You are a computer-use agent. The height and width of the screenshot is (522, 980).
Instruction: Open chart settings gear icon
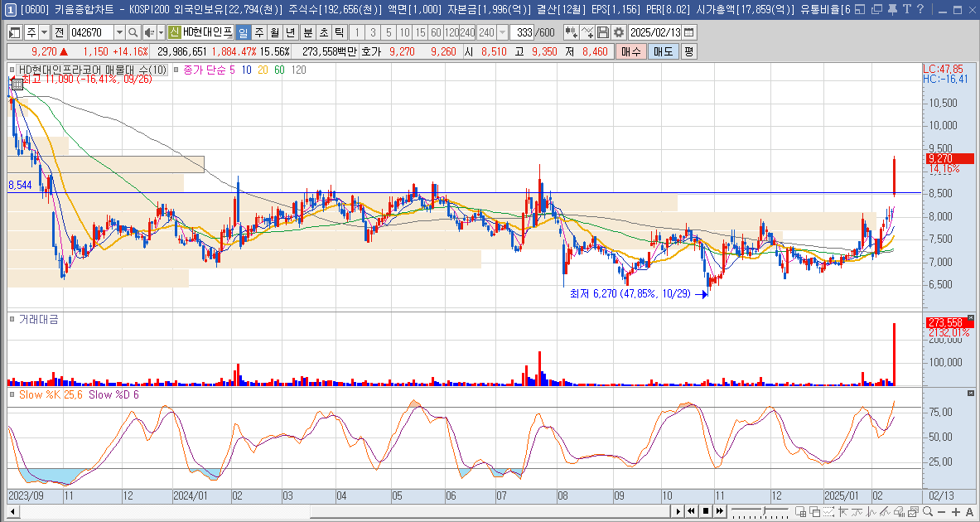[619, 32]
